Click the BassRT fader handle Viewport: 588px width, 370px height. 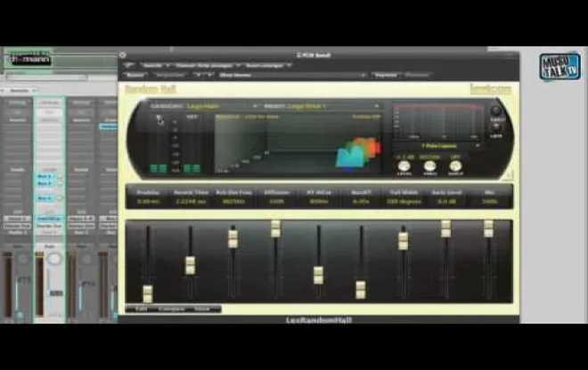point(361,290)
